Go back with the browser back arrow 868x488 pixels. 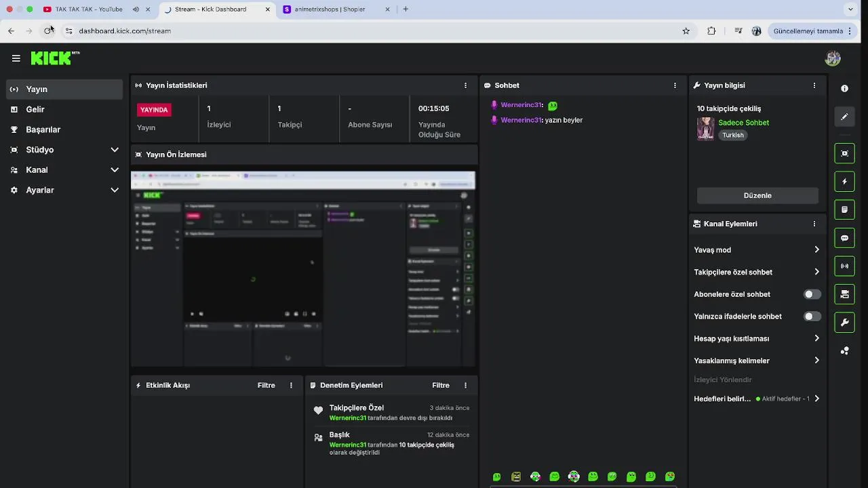[11, 30]
